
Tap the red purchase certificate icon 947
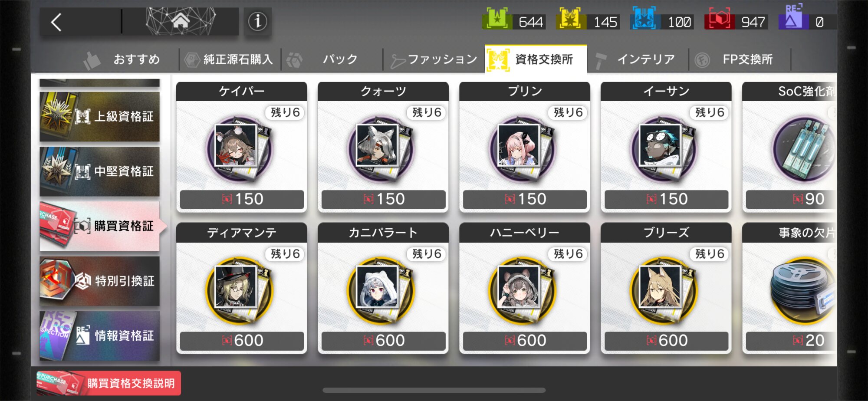pyautogui.click(x=719, y=20)
